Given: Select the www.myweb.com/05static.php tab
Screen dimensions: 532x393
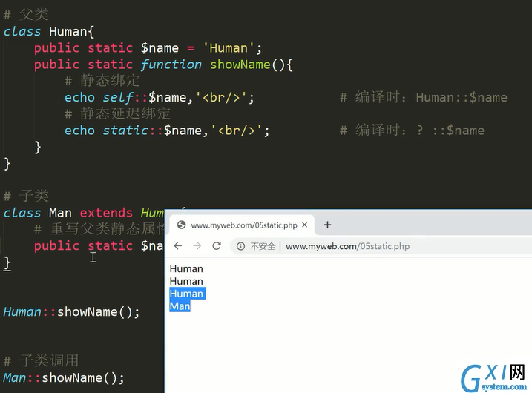Looking at the screenshot, I should 242,225.
